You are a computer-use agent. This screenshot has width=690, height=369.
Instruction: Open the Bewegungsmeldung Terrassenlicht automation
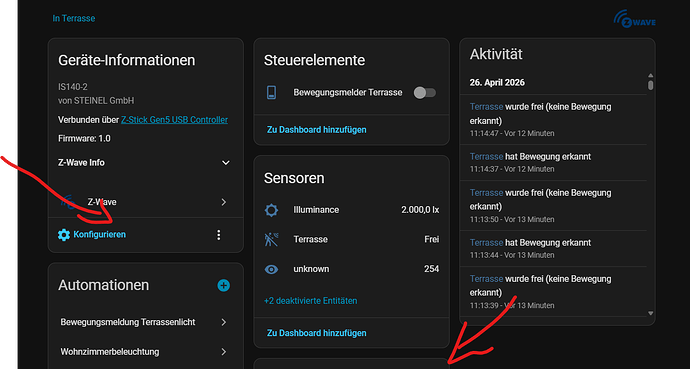pyautogui.click(x=128, y=322)
